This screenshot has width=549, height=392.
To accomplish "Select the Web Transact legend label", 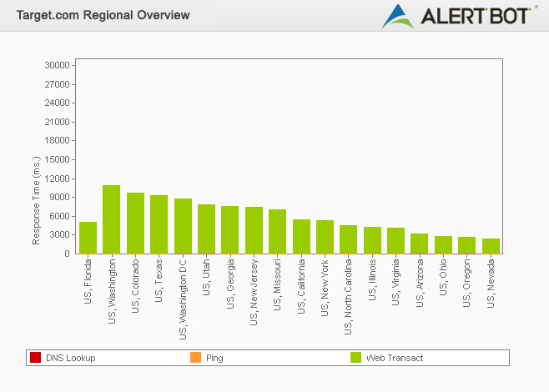I will pos(395,358).
